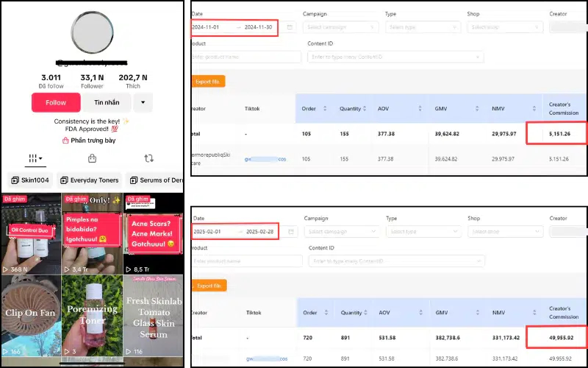This screenshot has width=588, height=368.
Task: Set start date 2024-11-01 in top report
Action: pyautogui.click(x=206, y=27)
